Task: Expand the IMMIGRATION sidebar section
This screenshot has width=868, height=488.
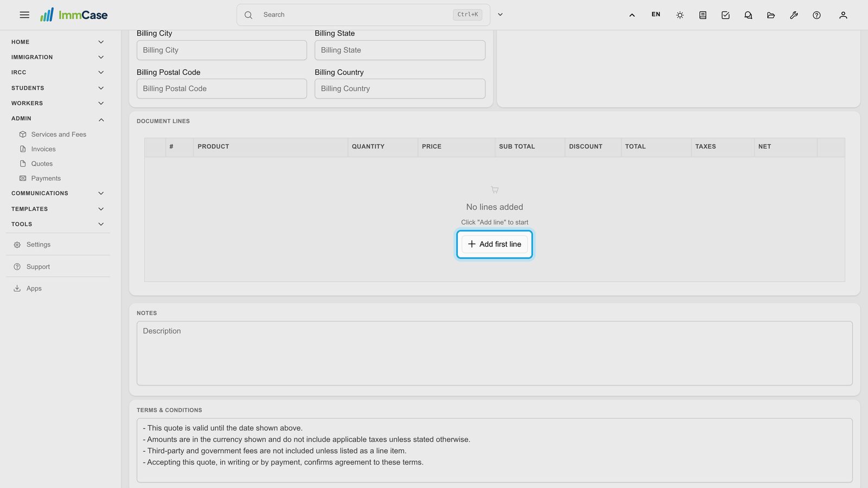Action: pyautogui.click(x=58, y=57)
